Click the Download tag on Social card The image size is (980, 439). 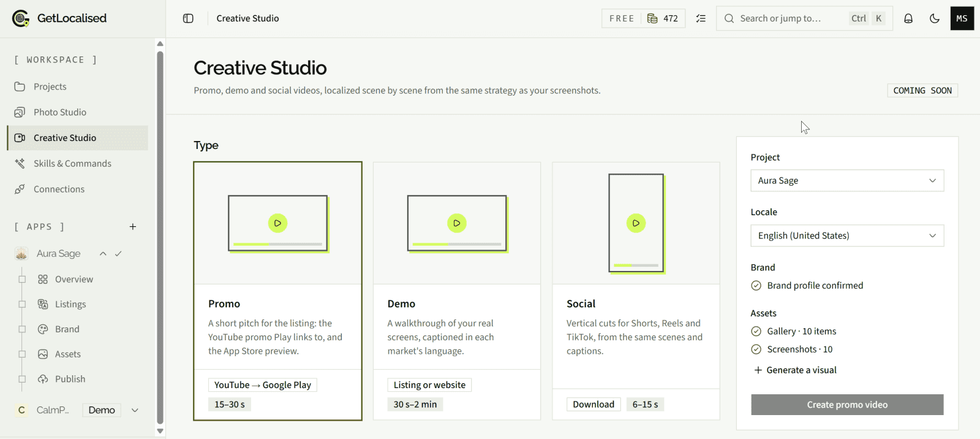(x=594, y=405)
